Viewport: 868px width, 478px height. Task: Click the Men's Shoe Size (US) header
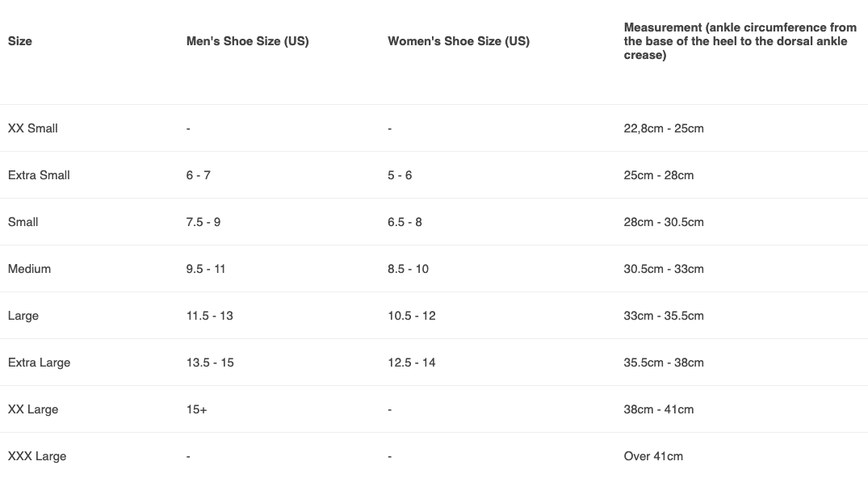(x=247, y=41)
